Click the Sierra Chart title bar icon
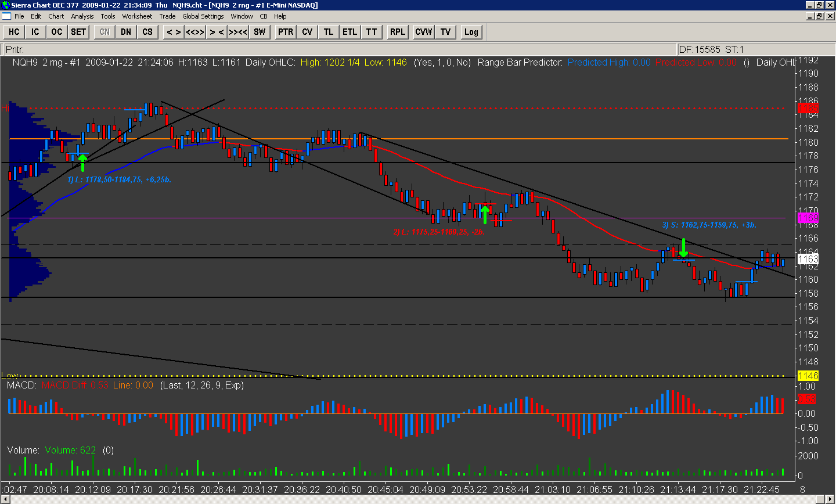836x504 pixels. 5,5
